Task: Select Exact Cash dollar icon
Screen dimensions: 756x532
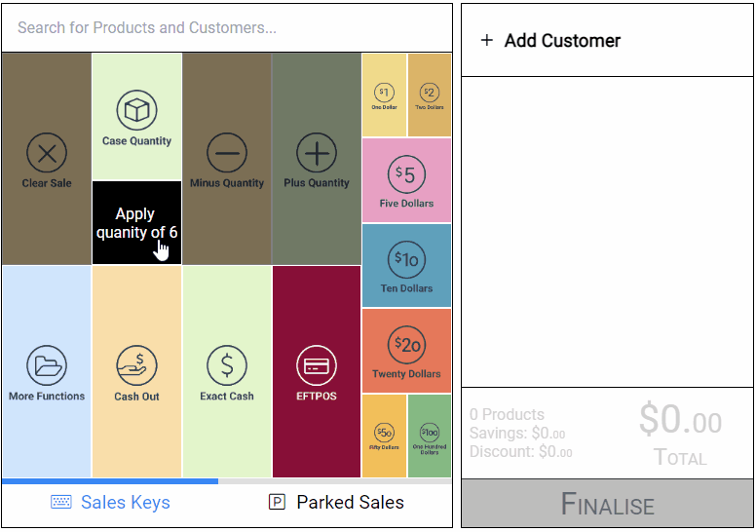Action: pos(227,365)
